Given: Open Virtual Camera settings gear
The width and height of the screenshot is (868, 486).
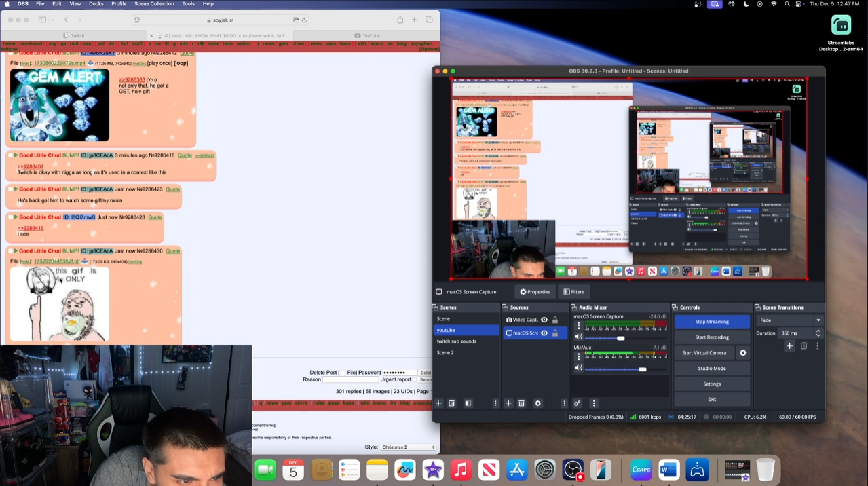Looking at the screenshot, I should coord(743,353).
